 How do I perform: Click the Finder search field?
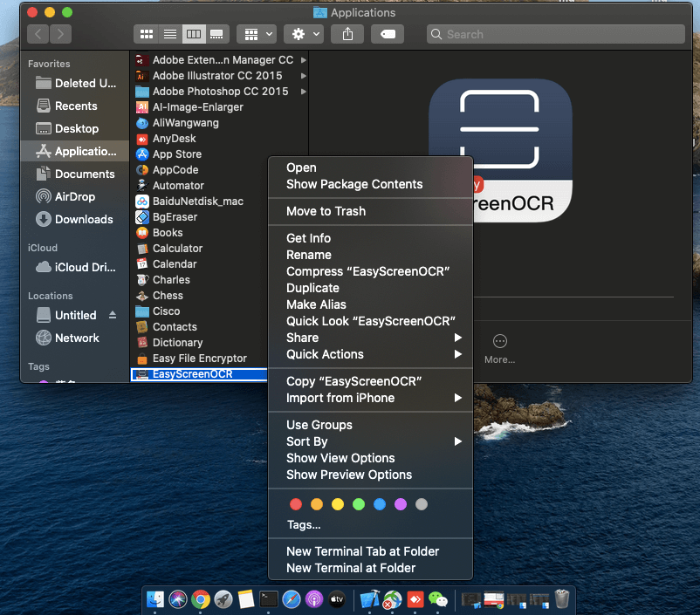[x=555, y=34]
